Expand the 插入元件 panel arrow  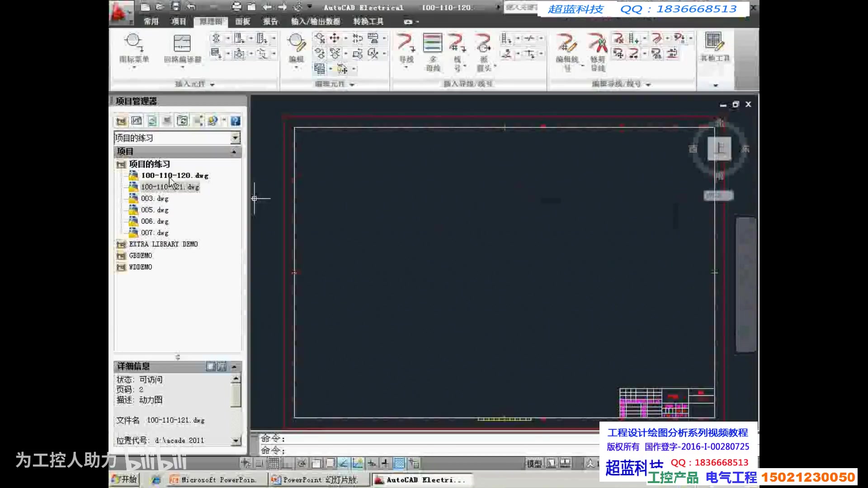212,84
